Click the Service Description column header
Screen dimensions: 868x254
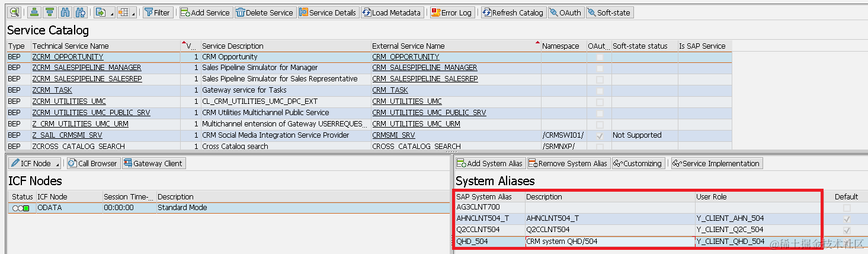(286, 46)
